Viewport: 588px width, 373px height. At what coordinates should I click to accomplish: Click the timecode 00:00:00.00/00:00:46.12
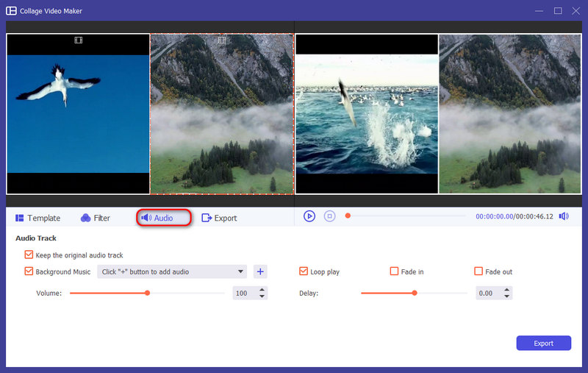coord(514,216)
